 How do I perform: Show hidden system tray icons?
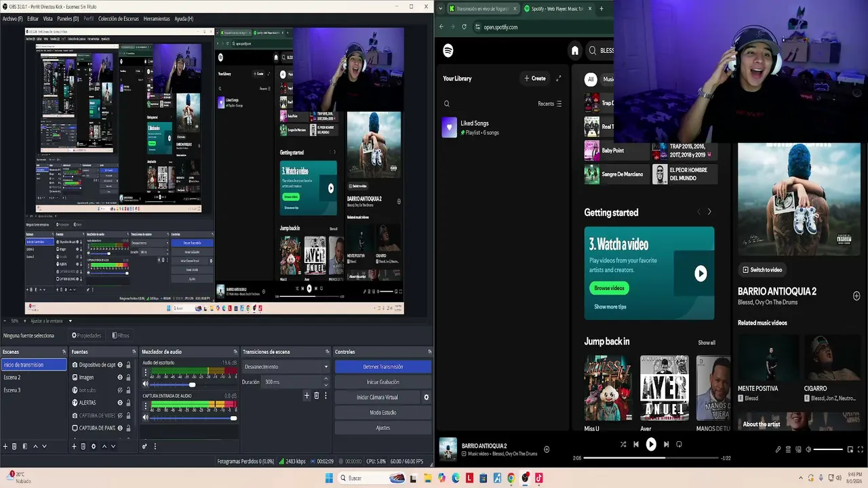pos(801,478)
